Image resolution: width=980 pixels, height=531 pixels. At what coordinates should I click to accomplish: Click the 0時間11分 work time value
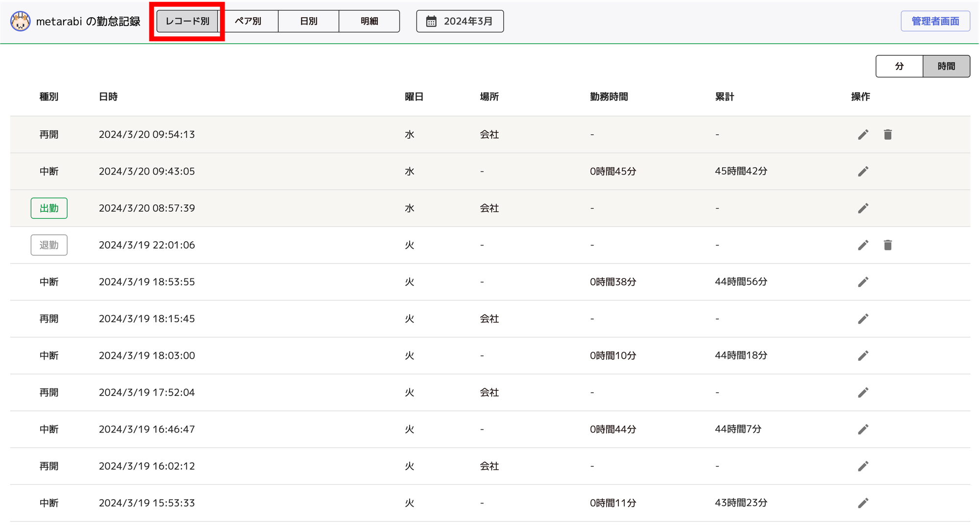tap(613, 503)
